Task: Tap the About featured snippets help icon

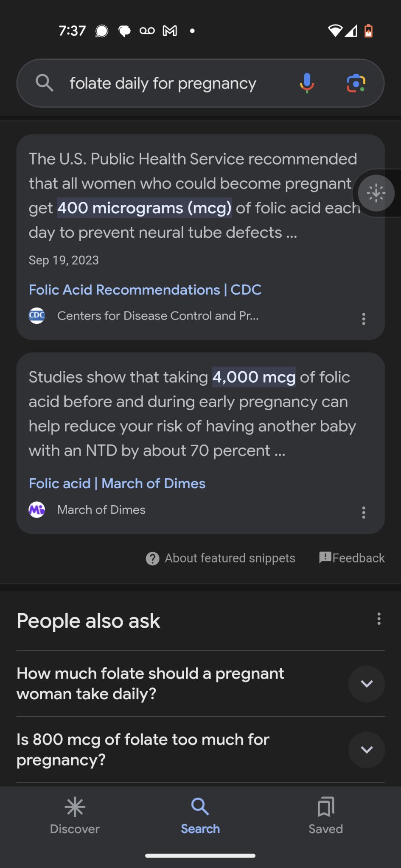Action: [152, 559]
